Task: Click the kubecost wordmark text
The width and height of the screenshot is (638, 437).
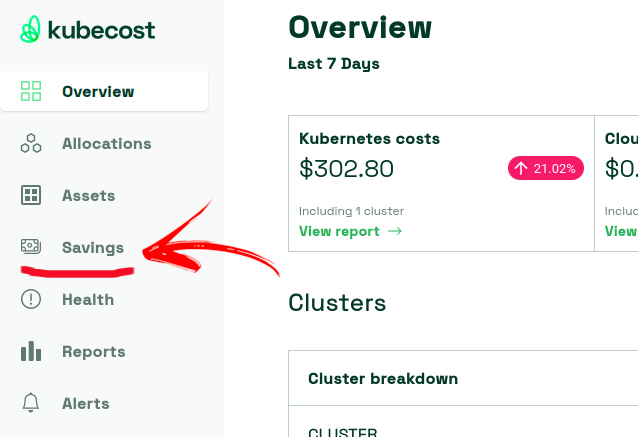Action: click(101, 30)
